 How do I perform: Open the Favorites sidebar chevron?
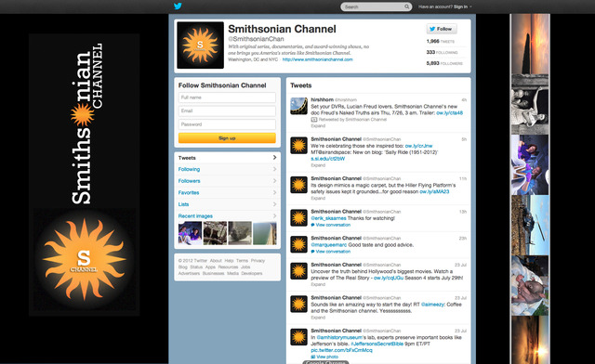pos(274,192)
